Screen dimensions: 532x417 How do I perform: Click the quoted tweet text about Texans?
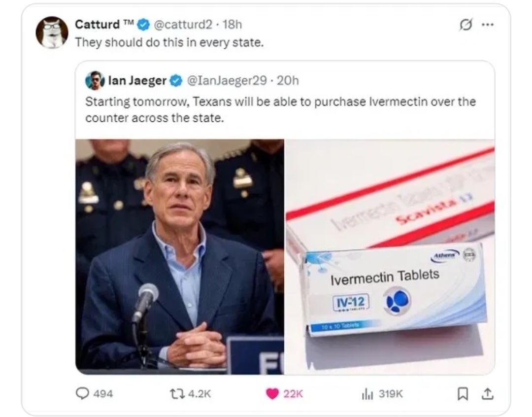point(280,110)
